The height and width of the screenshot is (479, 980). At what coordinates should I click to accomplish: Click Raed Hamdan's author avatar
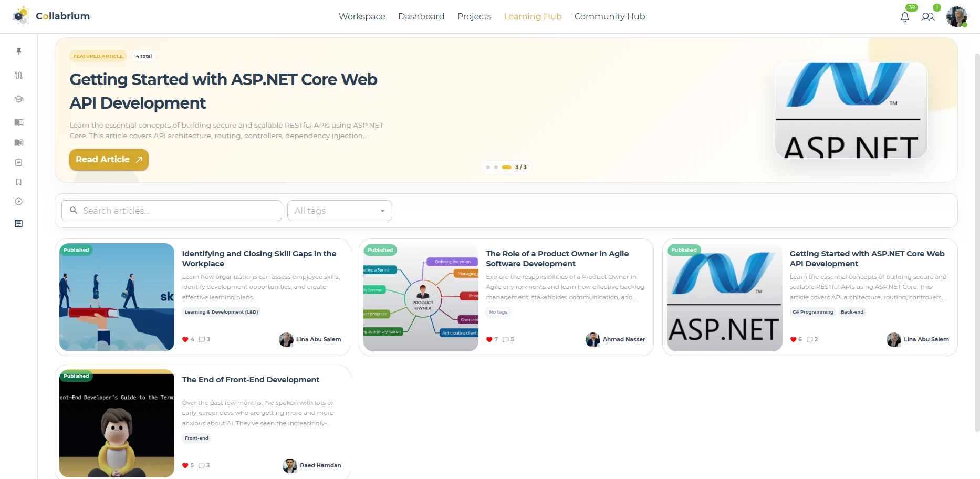(290, 466)
